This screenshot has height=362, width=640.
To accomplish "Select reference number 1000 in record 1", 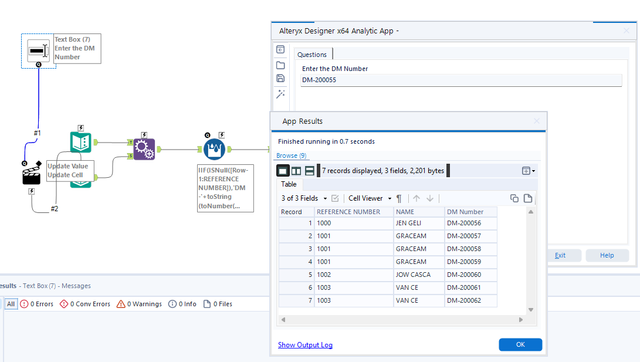I will point(354,223).
